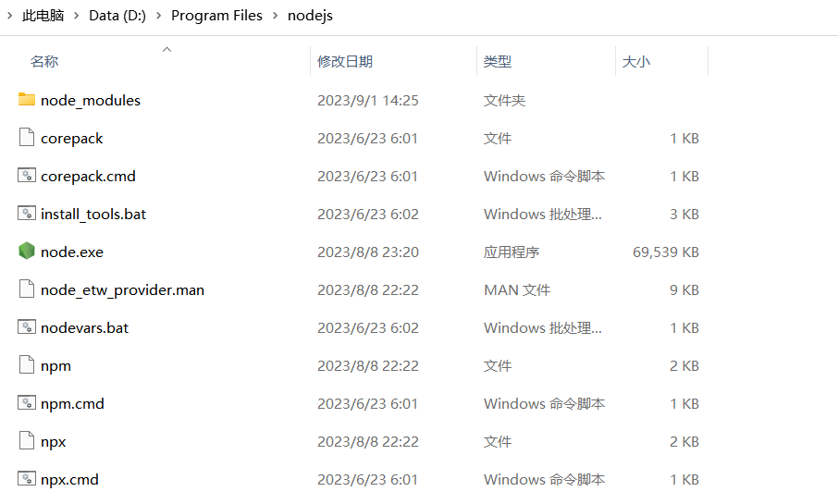The width and height of the screenshot is (838, 504).
Task: Click date cell of the install_tools.bat row
Action: [x=368, y=215]
